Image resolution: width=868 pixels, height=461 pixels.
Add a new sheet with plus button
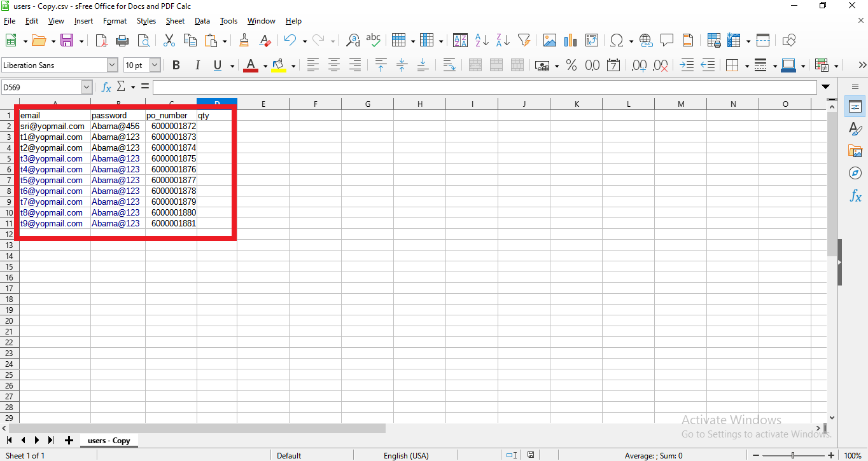coord(69,440)
